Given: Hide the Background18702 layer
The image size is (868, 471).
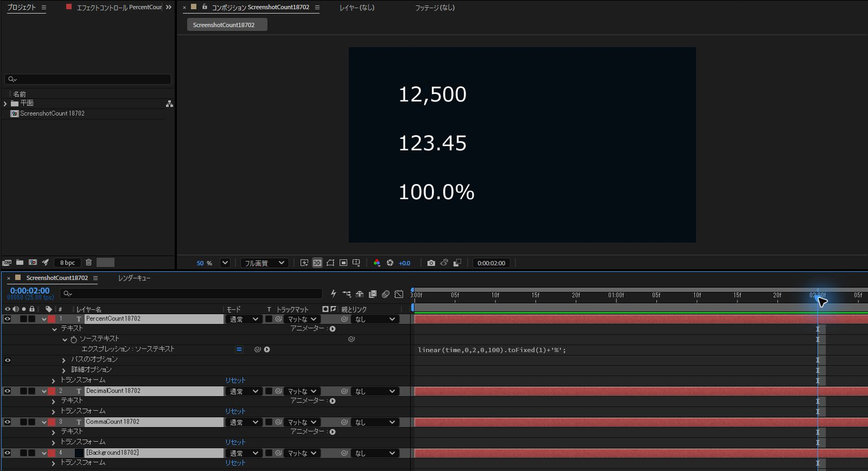Looking at the screenshot, I should [x=8, y=453].
